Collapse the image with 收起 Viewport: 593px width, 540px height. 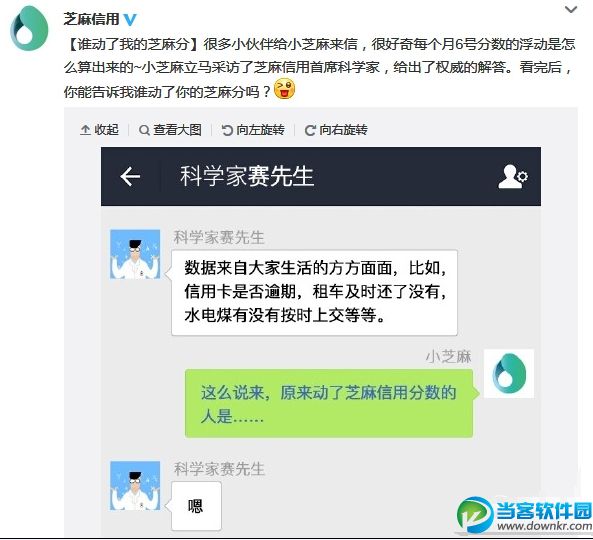[x=99, y=130]
